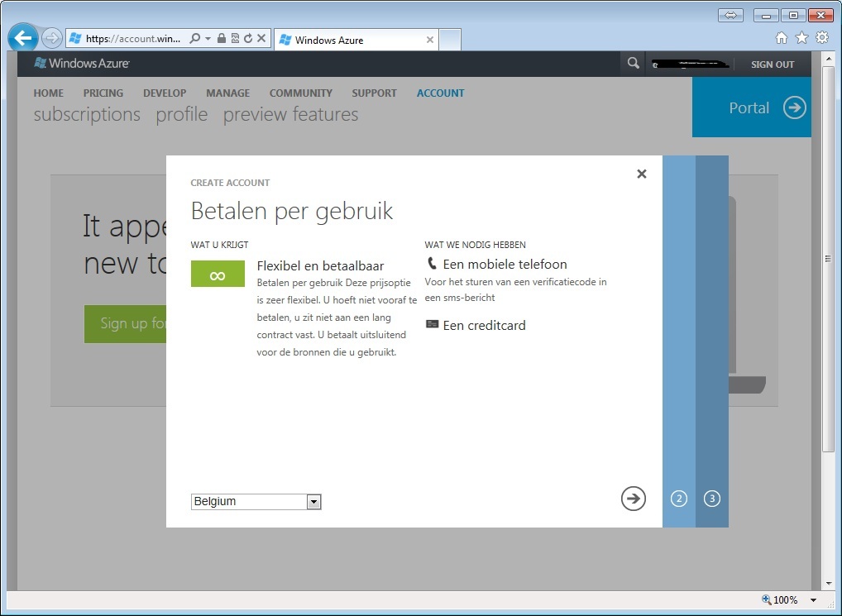Click the browser back arrow button
The image size is (842, 616).
click(x=23, y=38)
